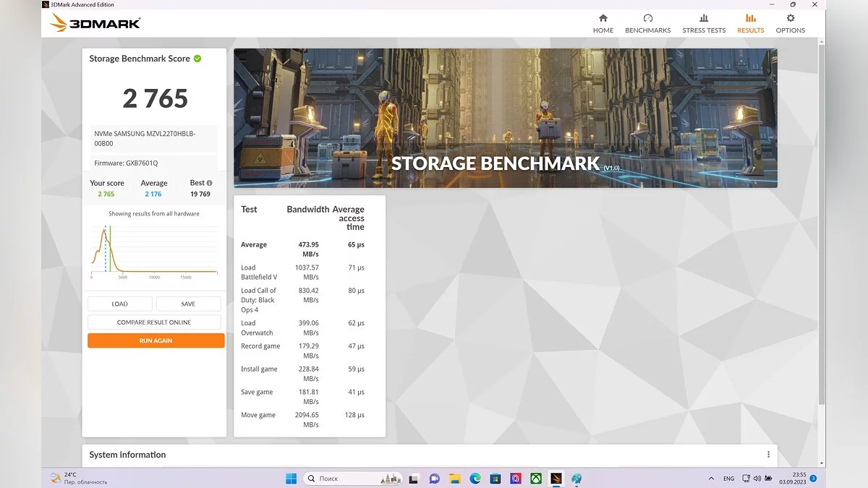The height and width of the screenshot is (488, 868).
Task: Open System information three-dot menu
Action: [768, 455]
